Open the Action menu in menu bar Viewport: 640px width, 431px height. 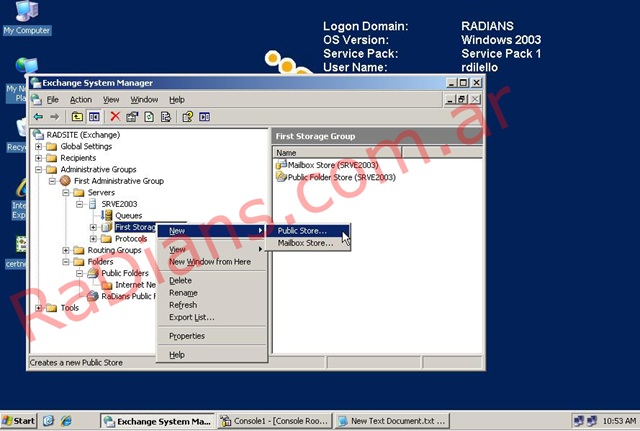[81, 100]
